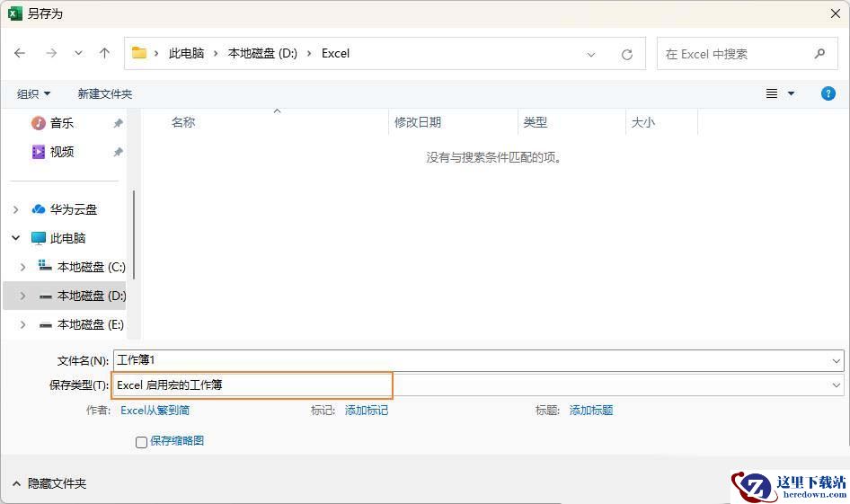Expand 本地磁盘 (E:) tree node
The width and height of the screenshot is (850, 504).
pyautogui.click(x=22, y=324)
